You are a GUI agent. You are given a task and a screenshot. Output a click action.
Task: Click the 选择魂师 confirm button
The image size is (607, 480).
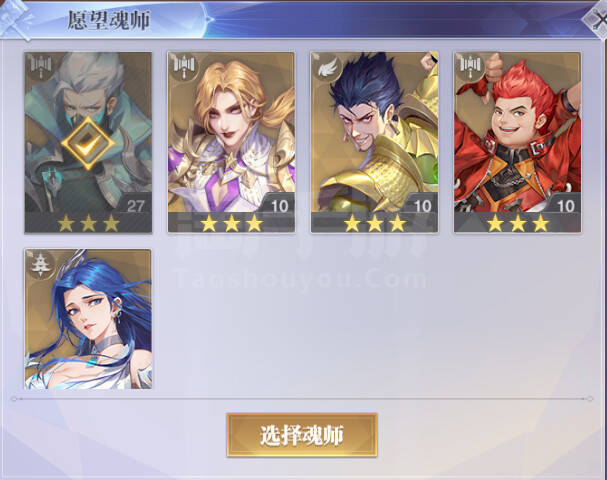302,435
